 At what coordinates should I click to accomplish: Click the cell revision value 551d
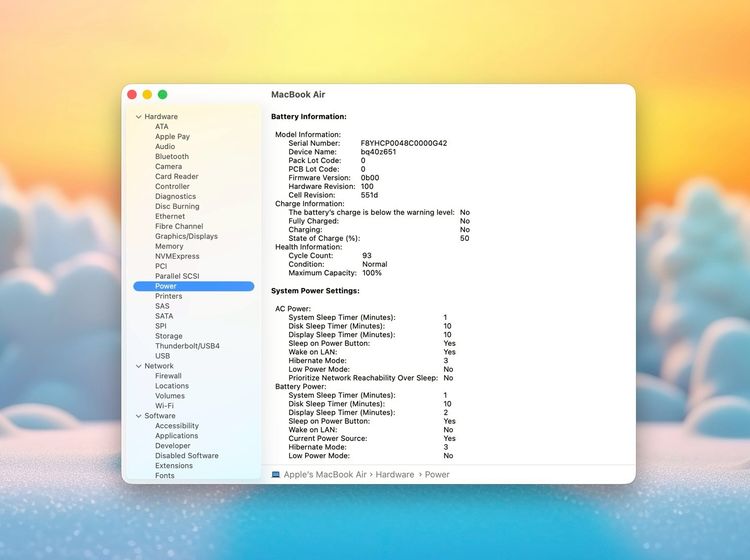coord(369,195)
